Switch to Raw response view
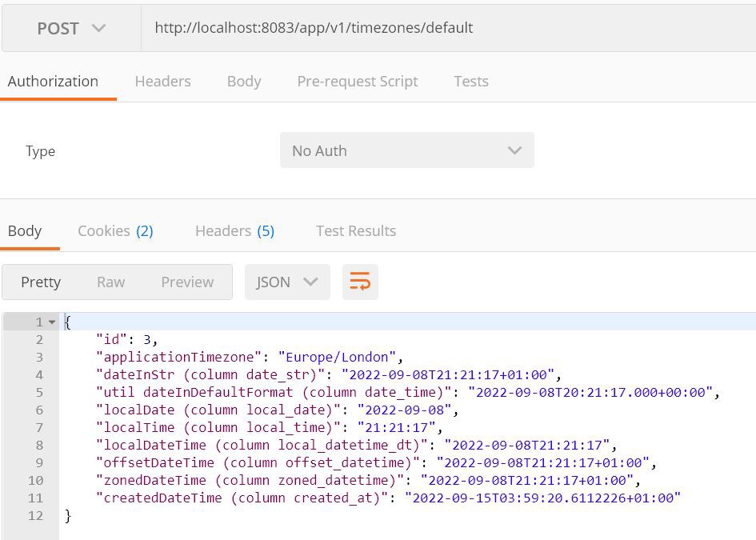The image size is (756, 540). click(x=111, y=282)
